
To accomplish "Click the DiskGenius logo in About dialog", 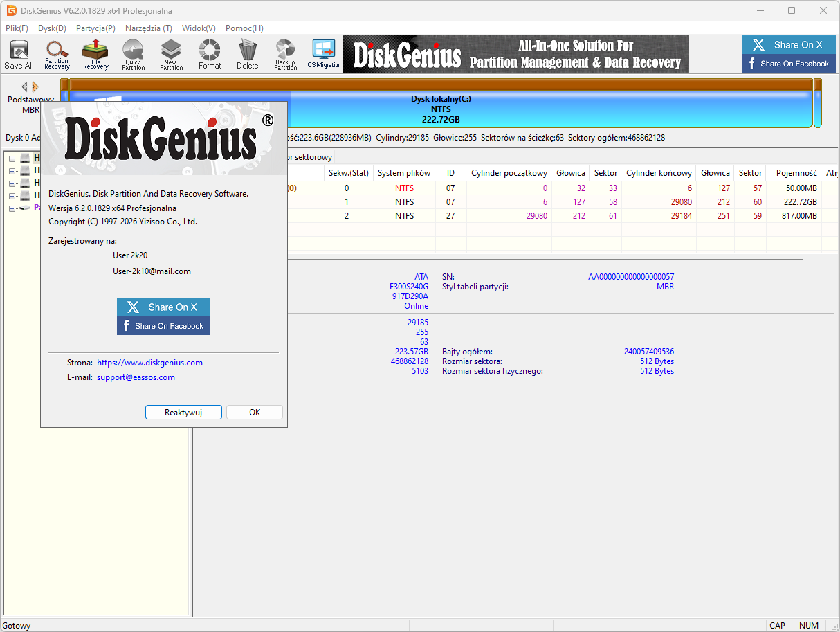I will [170, 138].
